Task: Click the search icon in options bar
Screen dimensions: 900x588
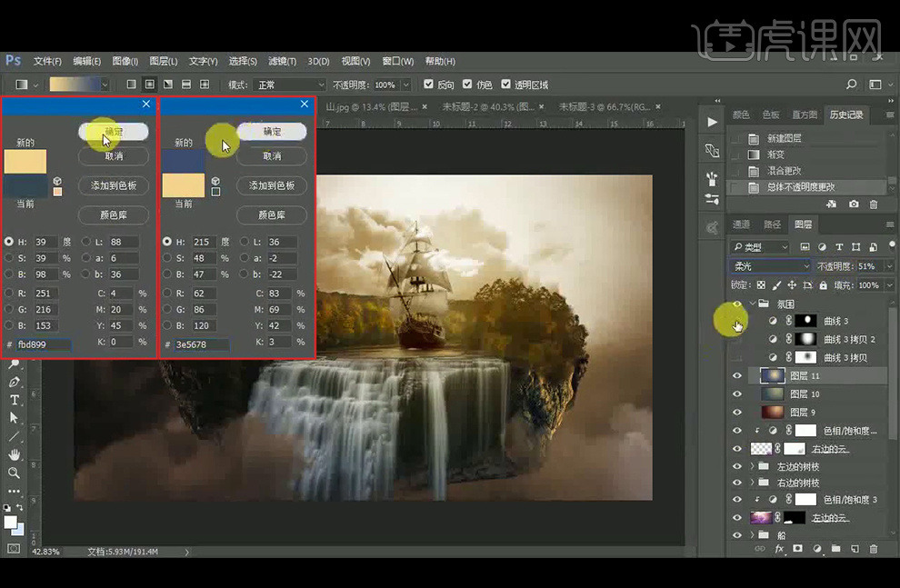Action: [x=851, y=85]
